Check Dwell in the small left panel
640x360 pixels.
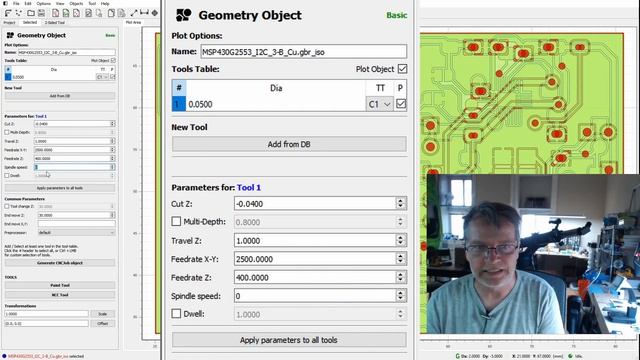tap(7, 176)
